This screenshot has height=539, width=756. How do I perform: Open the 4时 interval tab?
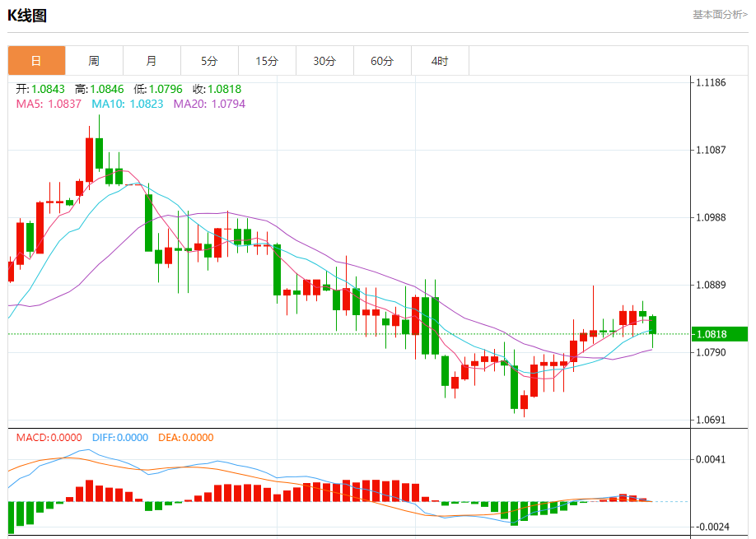click(440, 61)
